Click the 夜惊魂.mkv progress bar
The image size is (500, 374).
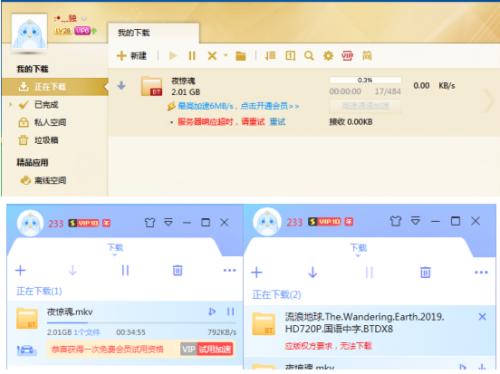click(x=141, y=323)
